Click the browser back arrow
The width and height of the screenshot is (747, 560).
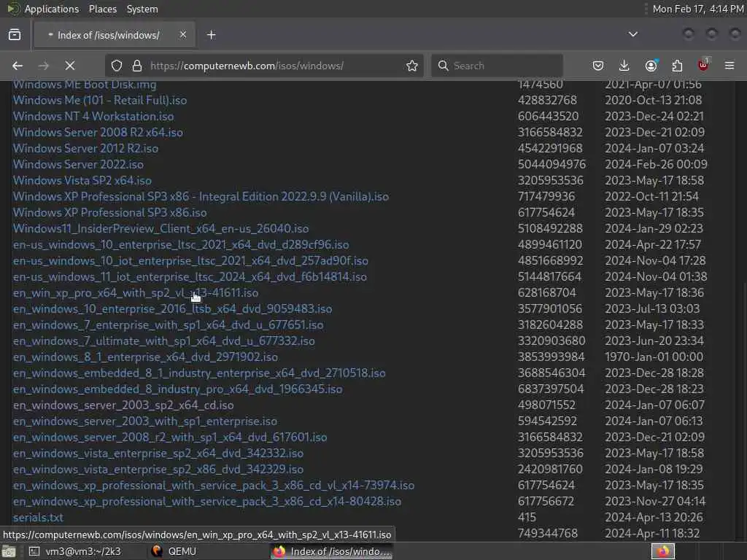tap(18, 66)
